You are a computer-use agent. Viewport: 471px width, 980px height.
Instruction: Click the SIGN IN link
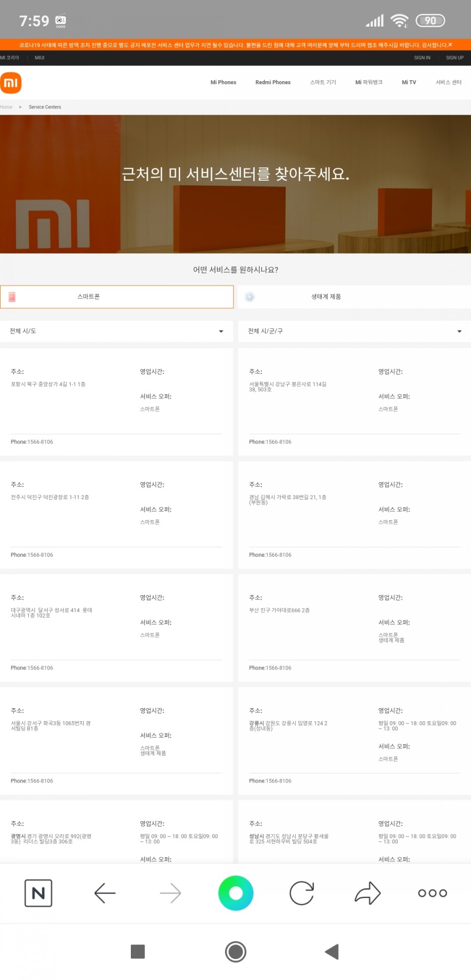coord(422,58)
